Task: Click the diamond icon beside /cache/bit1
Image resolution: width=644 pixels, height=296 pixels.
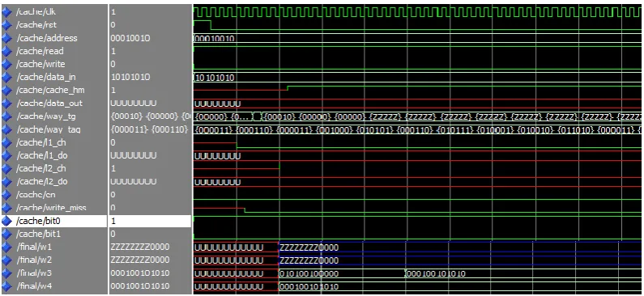Action: pos(7,234)
